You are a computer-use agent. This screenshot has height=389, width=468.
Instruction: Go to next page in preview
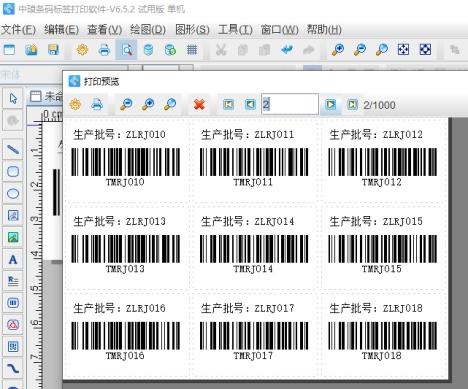pos(331,105)
